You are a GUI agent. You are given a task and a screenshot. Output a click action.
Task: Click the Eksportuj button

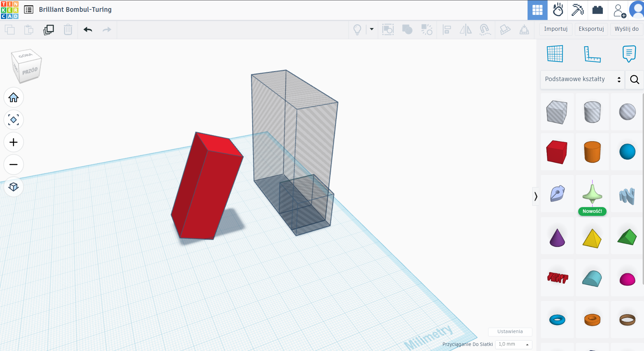click(591, 29)
